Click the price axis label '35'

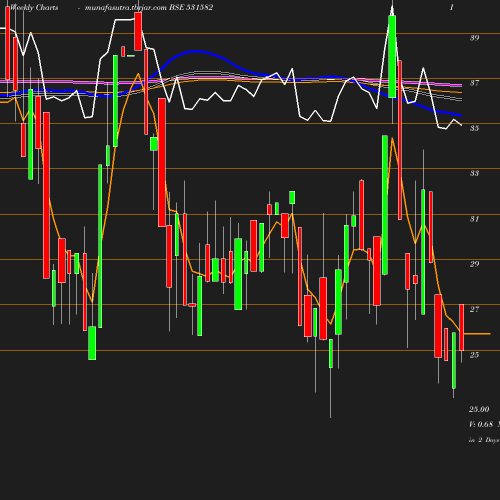coord(475,128)
